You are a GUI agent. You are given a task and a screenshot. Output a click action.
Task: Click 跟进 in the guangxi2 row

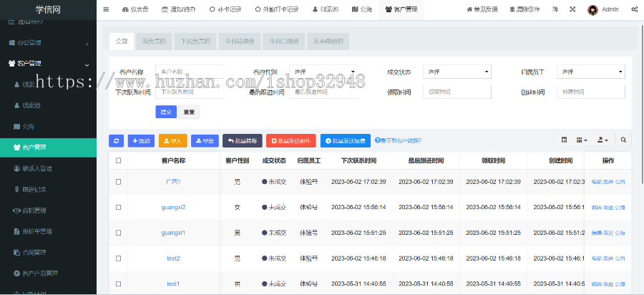click(x=608, y=207)
